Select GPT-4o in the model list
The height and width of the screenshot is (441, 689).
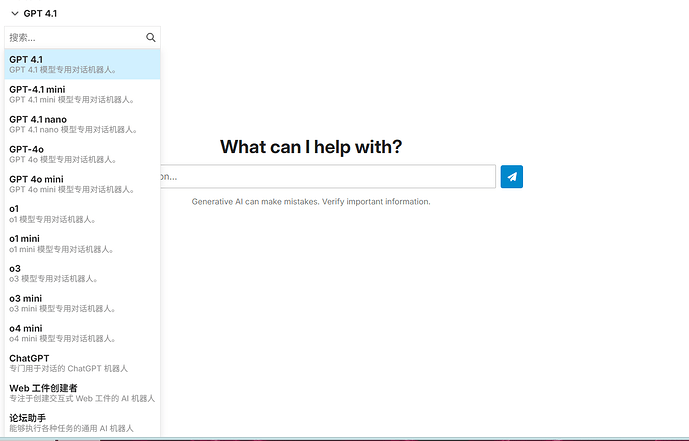pyautogui.click(x=82, y=154)
